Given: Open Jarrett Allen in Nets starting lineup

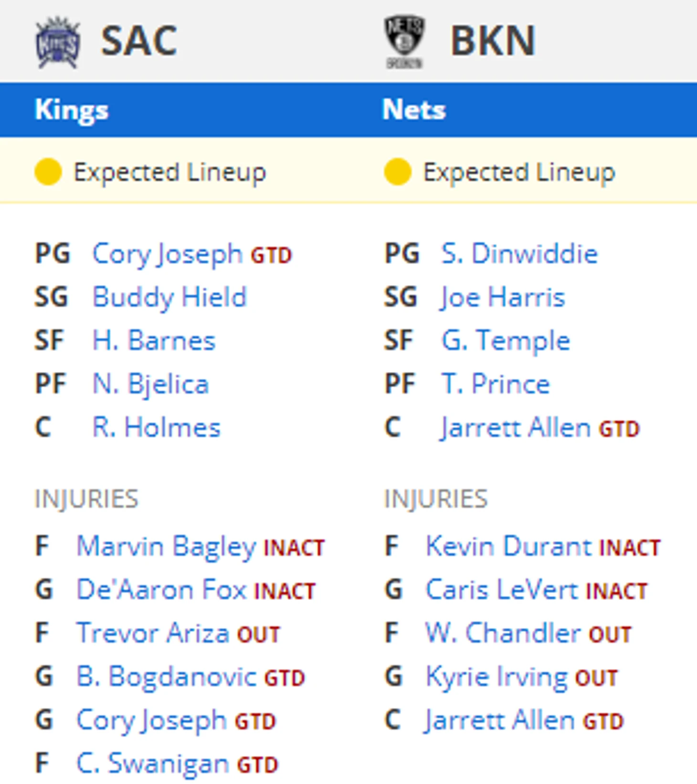Looking at the screenshot, I should [x=516, y=427].
